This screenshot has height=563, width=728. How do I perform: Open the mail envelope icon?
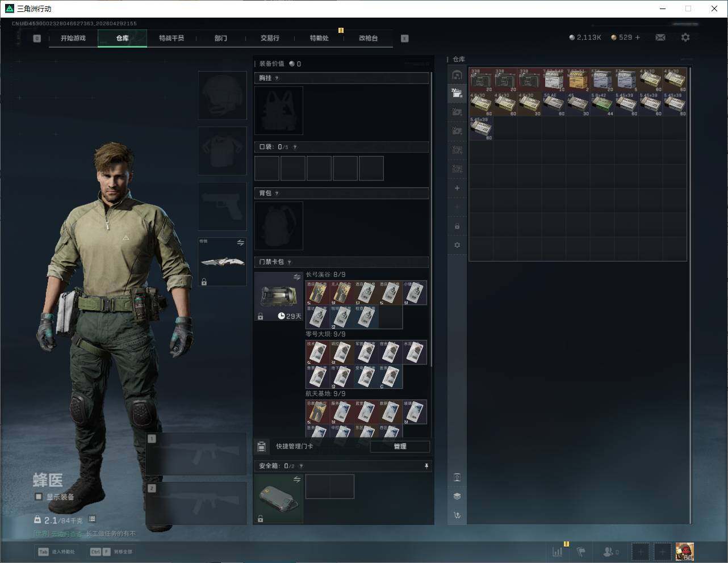660,37
